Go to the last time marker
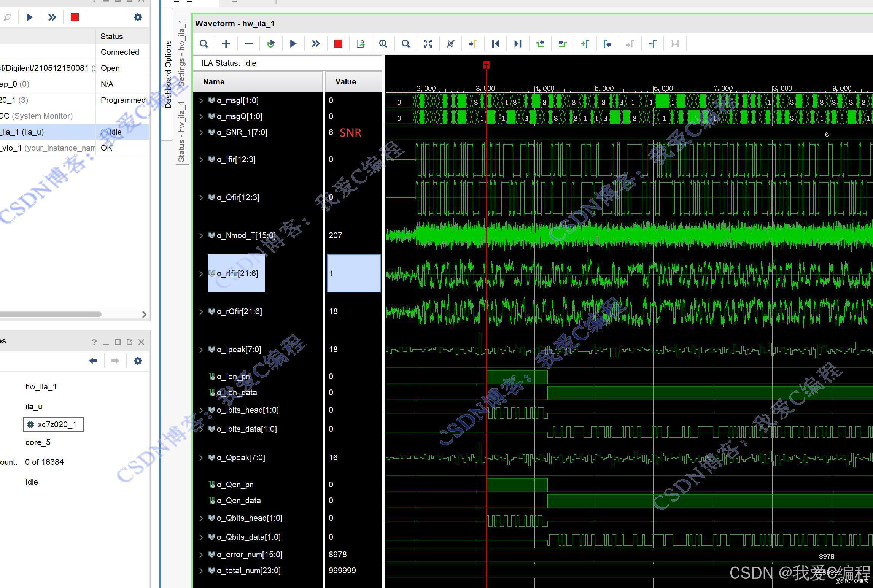 tap(518, 44)
